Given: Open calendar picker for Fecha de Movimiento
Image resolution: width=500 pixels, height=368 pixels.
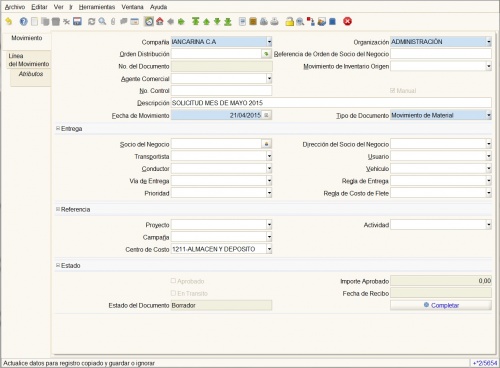Looking at the screenshot, I should tap(266, 115).
